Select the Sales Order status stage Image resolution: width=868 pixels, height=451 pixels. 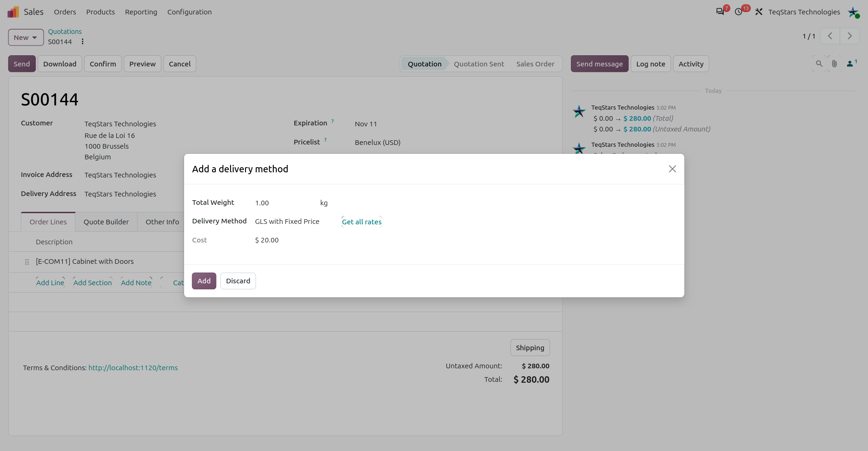535,64
